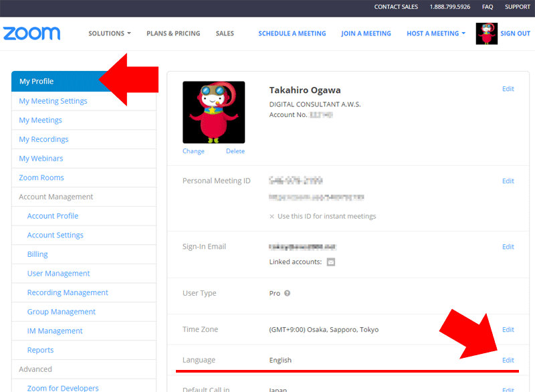Screen dimensions: 535x392
Task: Click the linked accounts email icon
Action: (x=330, y=262)
